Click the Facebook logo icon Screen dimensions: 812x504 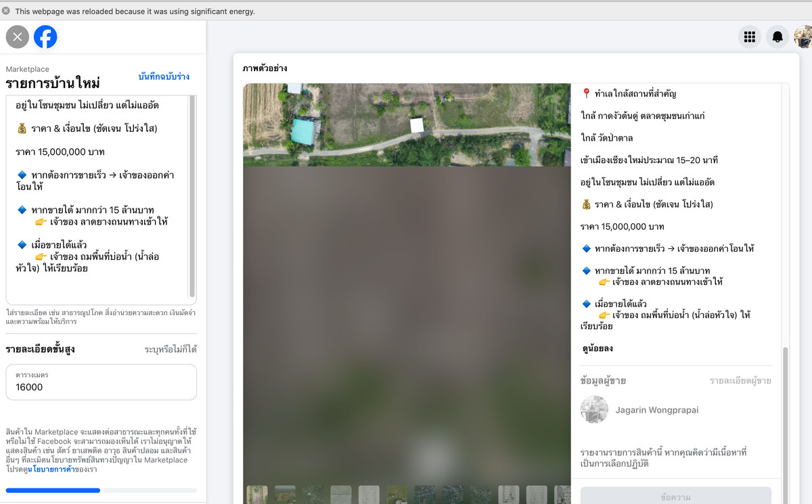coord(45,37)
